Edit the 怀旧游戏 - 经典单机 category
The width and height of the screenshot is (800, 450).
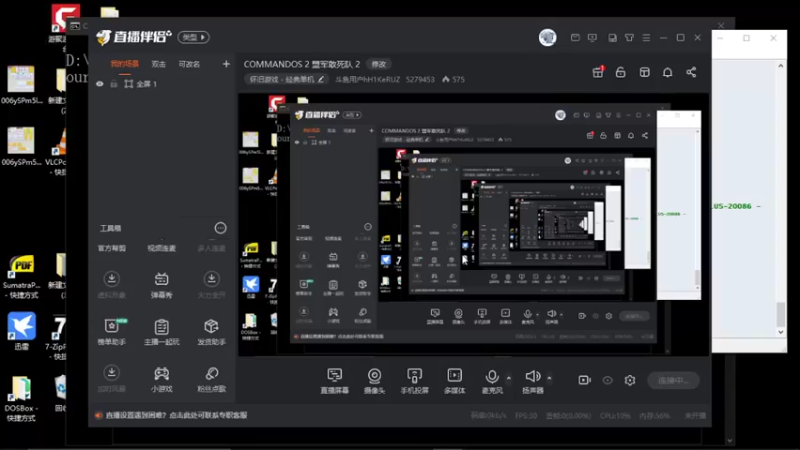pyautogui.click(x=286, y=80)
